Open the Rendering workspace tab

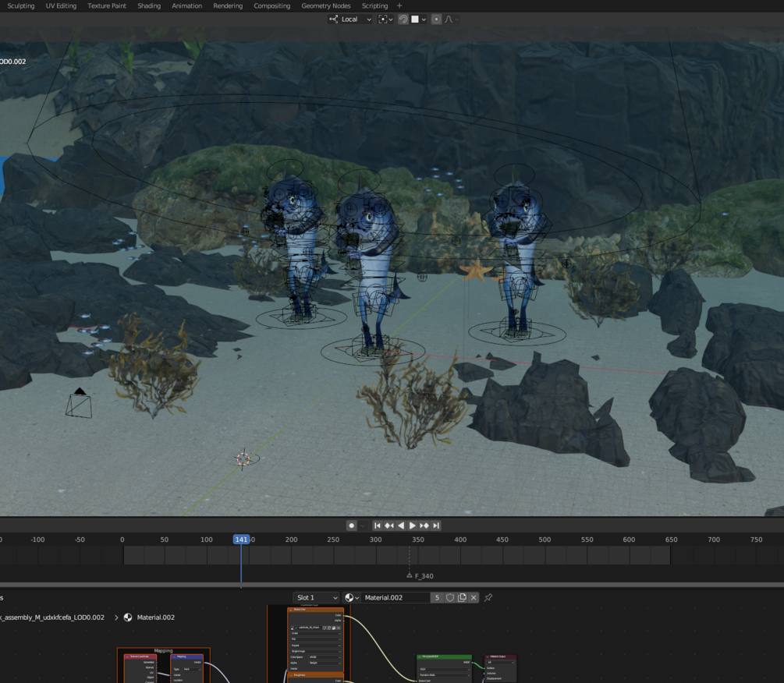(228, 6)
